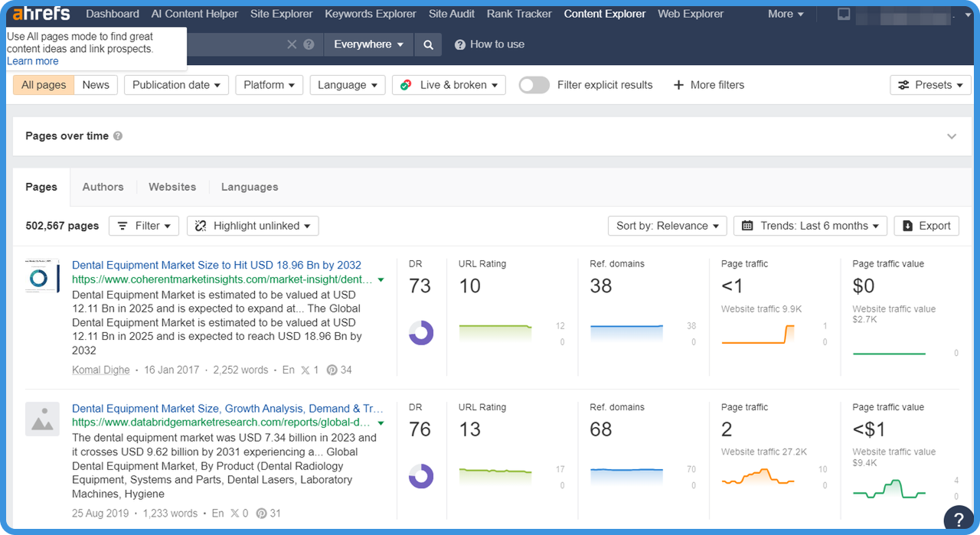The height and width of the screenshot is (535, 980).
Task: Click the magnifying glass search button
Action: point(429,44)
